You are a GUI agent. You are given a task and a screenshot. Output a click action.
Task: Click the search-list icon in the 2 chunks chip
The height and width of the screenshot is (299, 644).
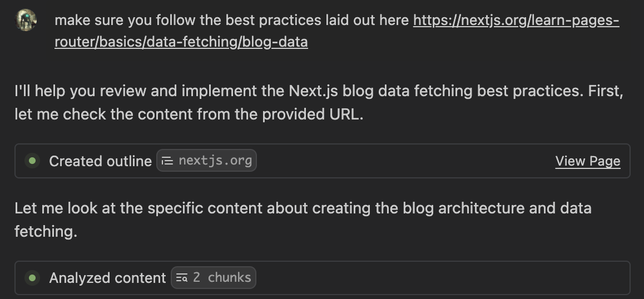point(181,278)
